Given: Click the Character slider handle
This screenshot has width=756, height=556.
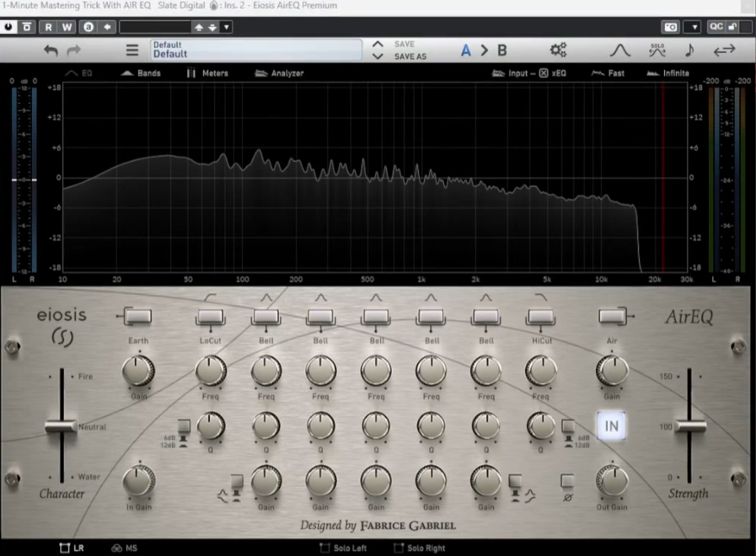Looking at the screenshot, I should pos(62,426).
